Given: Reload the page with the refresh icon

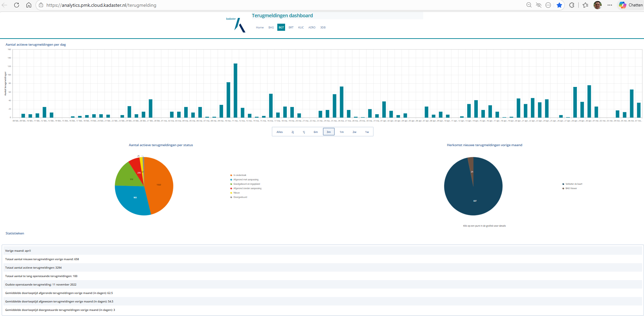Looking at the screenshot, I should coord(17,5).
